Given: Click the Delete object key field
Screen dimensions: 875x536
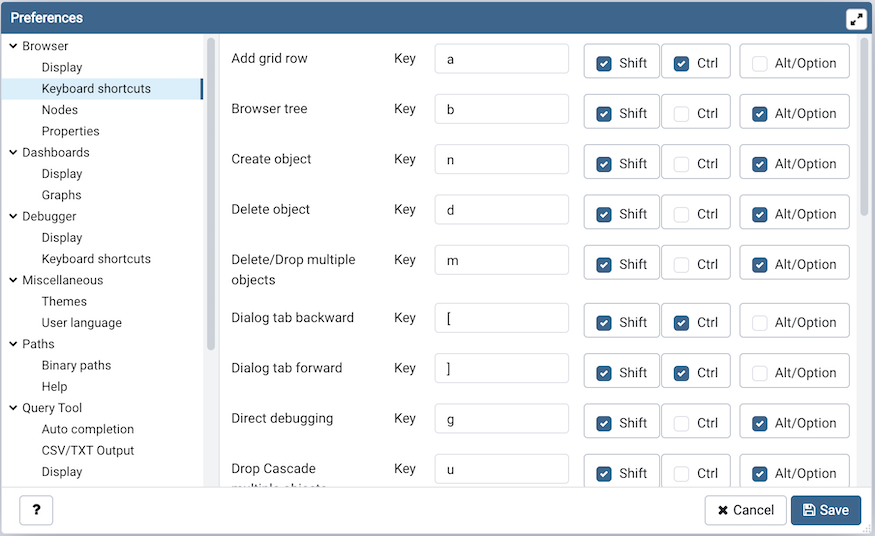Looking at the screenshot, I should tap(502, 209).
